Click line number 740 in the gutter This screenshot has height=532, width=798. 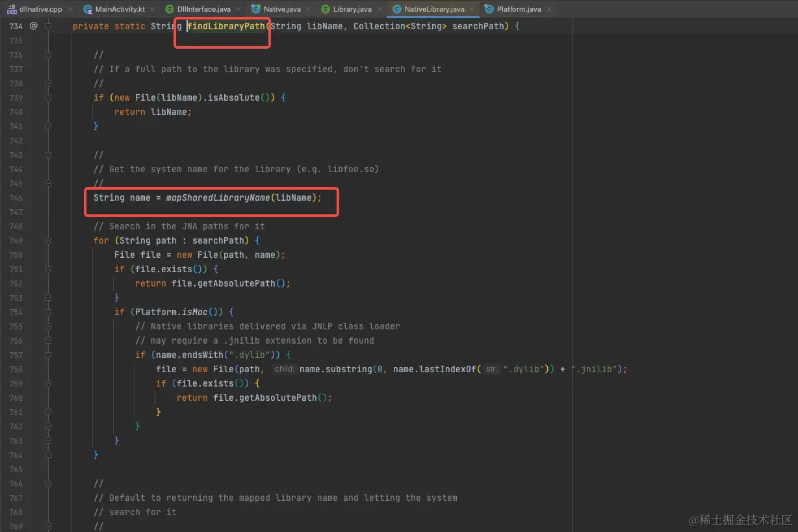(x=16, y=112)
